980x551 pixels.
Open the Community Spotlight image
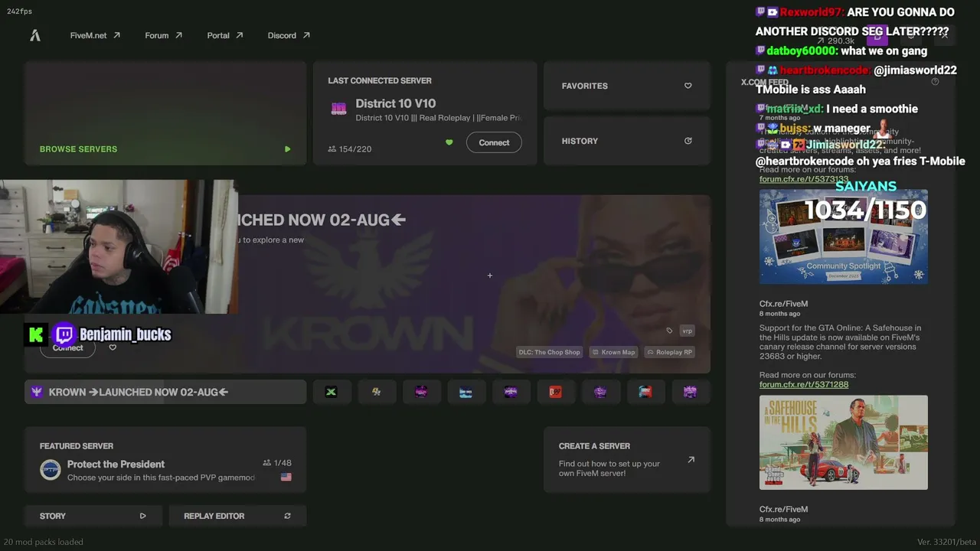(844, 236)
